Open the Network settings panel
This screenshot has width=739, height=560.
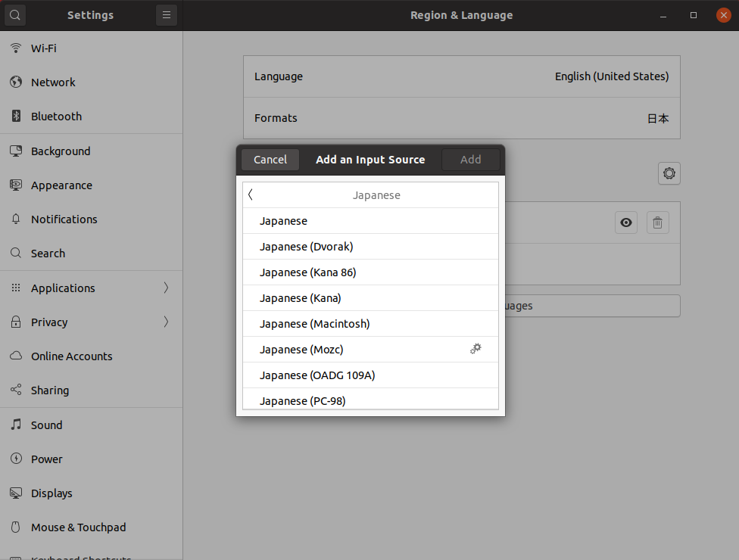click(x=92, y=82)
